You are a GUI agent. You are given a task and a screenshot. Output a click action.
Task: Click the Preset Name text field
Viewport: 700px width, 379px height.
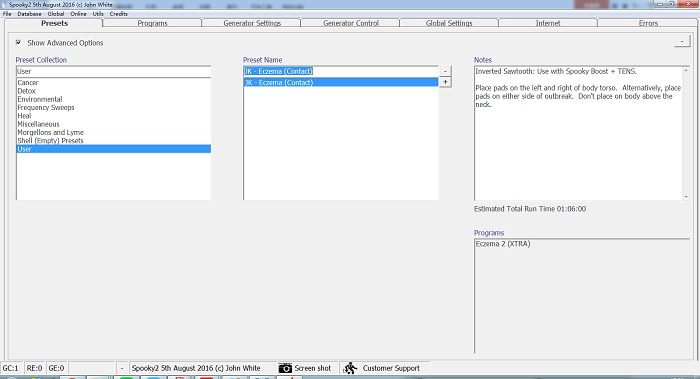pos(341,71)
